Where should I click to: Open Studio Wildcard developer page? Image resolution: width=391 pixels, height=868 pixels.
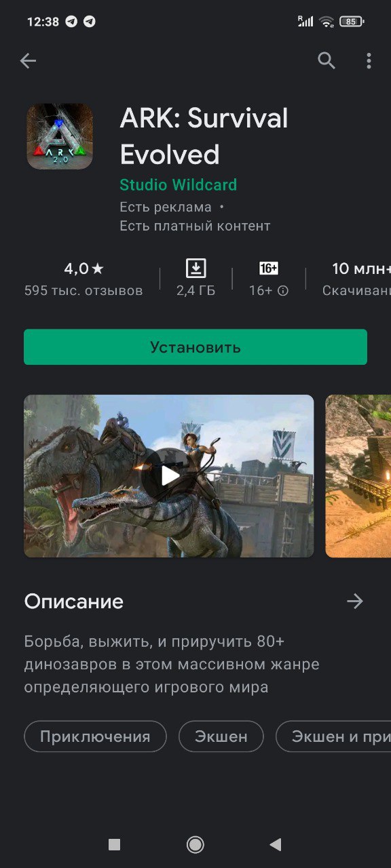coord(179,184)
